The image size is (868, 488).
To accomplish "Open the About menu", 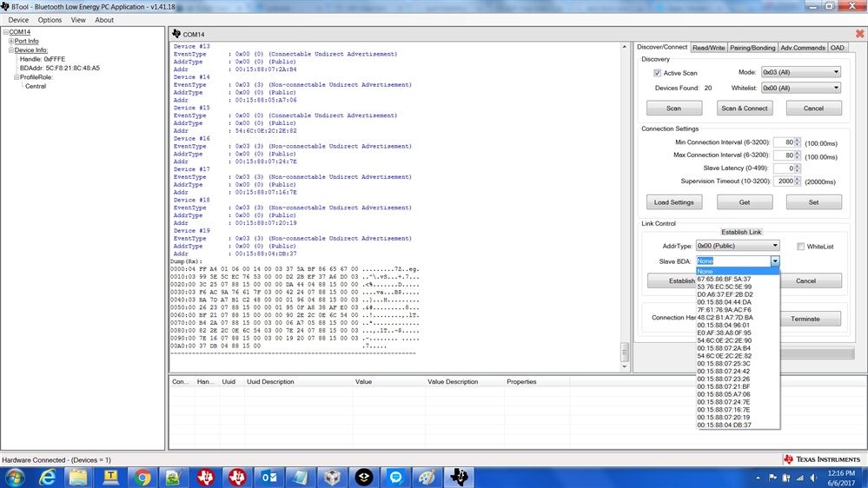I will point(104,20).
